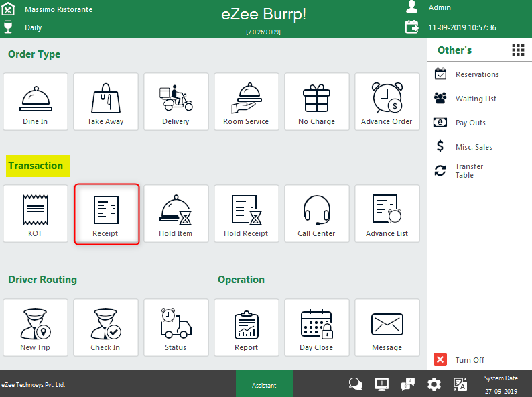The width and height of the screenshot is (532, 397).
Task: Open the settings gear icon
Action: pos(434,384)
